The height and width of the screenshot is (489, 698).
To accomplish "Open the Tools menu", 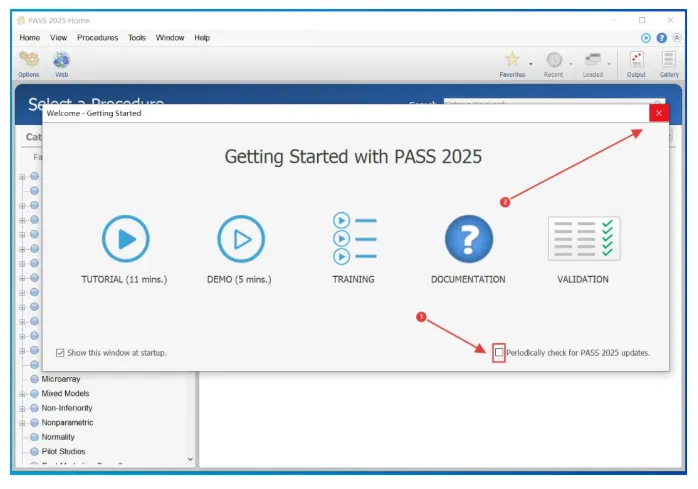I will [x=137, y=38].
